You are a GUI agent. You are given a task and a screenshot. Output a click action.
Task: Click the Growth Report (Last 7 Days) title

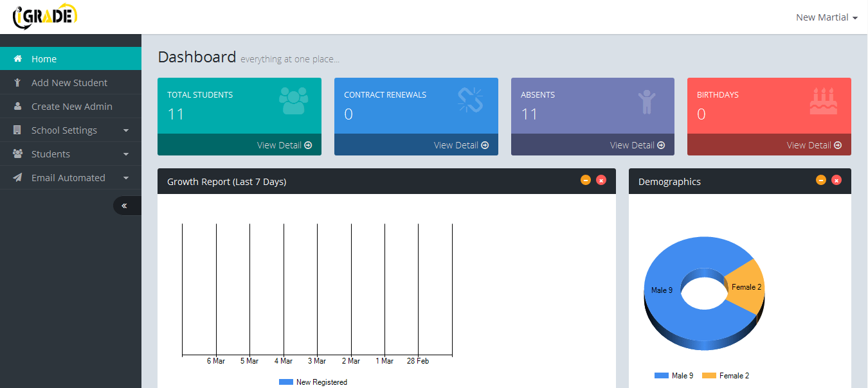coord(226,182)
